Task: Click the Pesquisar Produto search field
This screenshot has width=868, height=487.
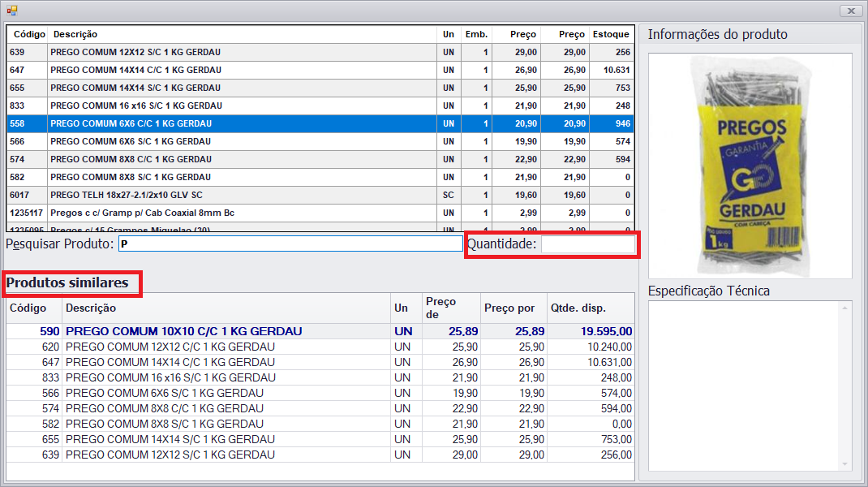Action: pyautogui.click(x=290, y=243)
